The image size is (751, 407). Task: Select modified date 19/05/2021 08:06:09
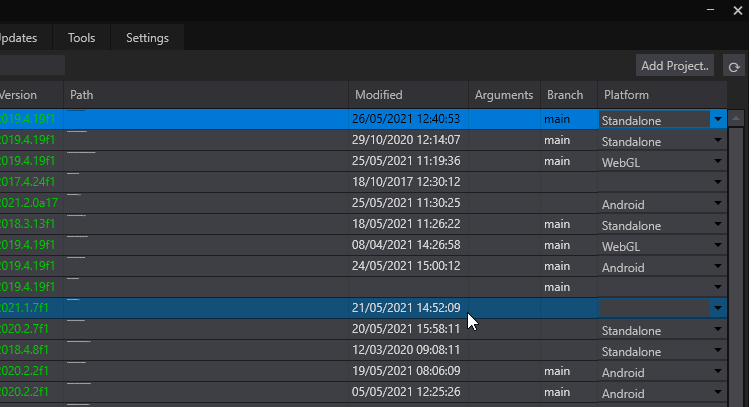click(x=406, y=371)
